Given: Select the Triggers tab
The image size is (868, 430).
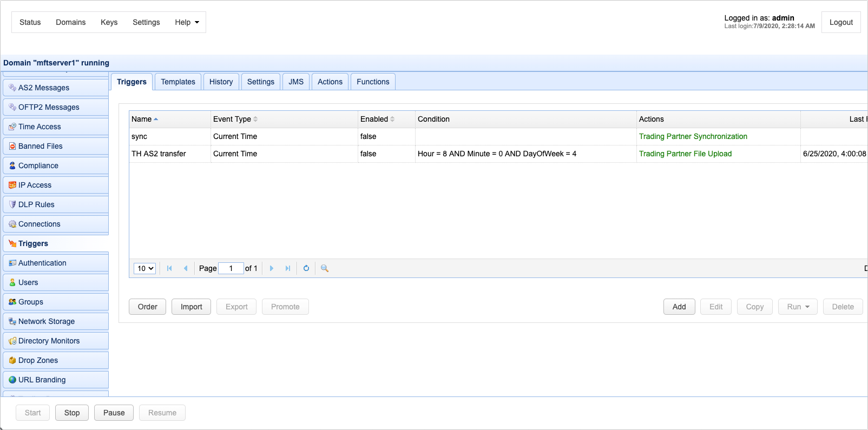Looking at the screenshot, I should click(131, 82).
